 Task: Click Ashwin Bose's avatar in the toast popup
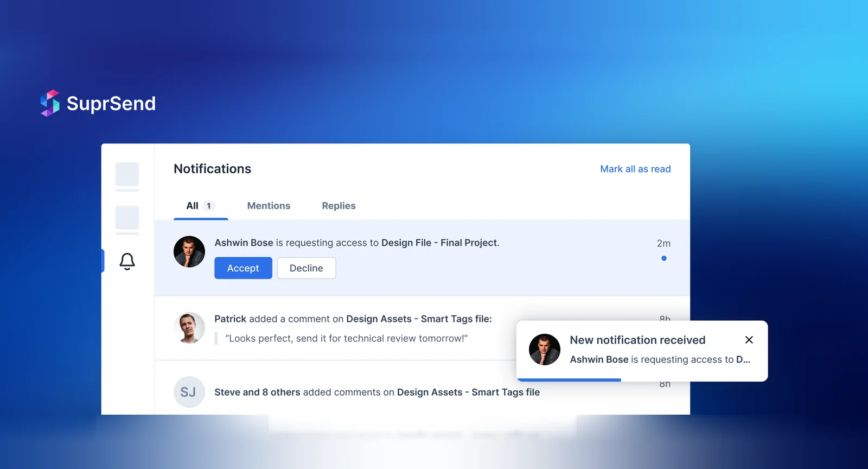pos(545,350)
